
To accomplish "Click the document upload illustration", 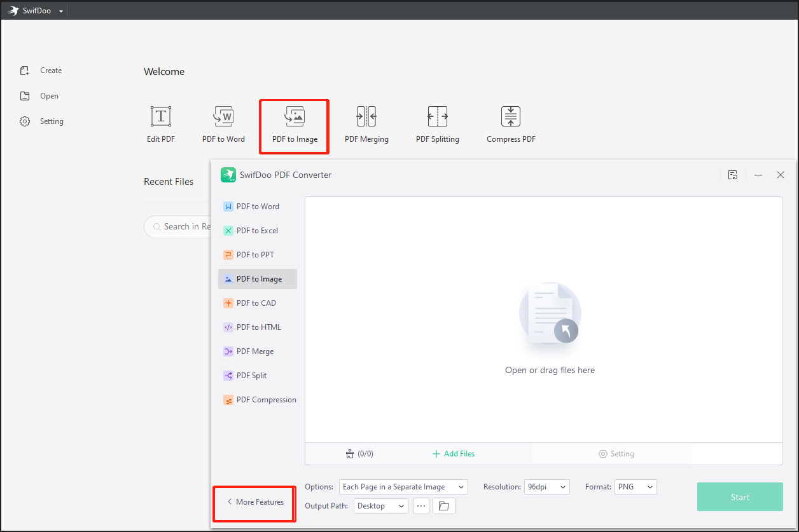I will click(550, 315).
